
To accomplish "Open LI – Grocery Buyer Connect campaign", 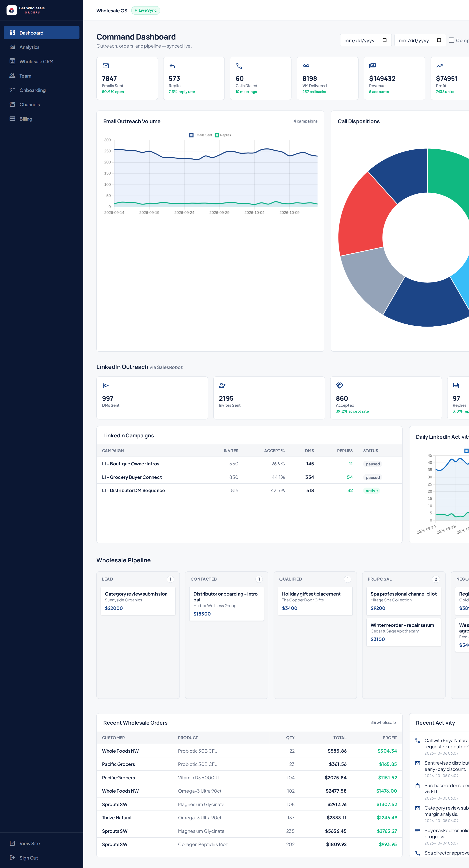I will tap(249, 477).
